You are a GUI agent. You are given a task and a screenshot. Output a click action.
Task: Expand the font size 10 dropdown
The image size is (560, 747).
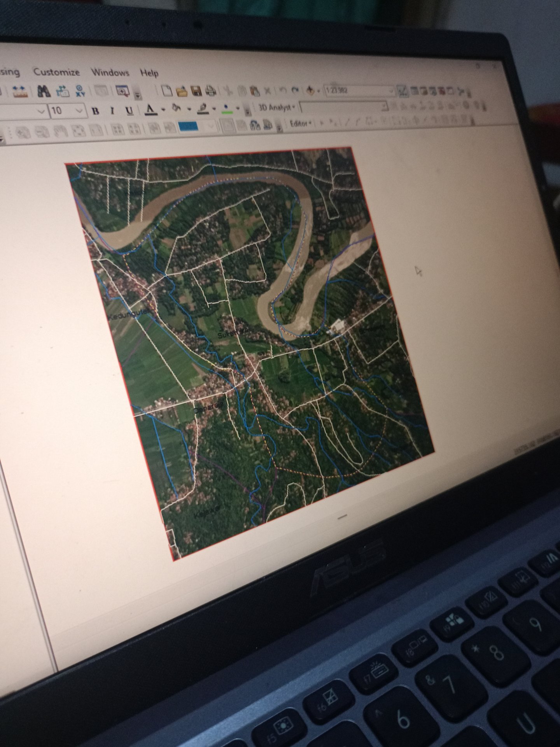79,111
